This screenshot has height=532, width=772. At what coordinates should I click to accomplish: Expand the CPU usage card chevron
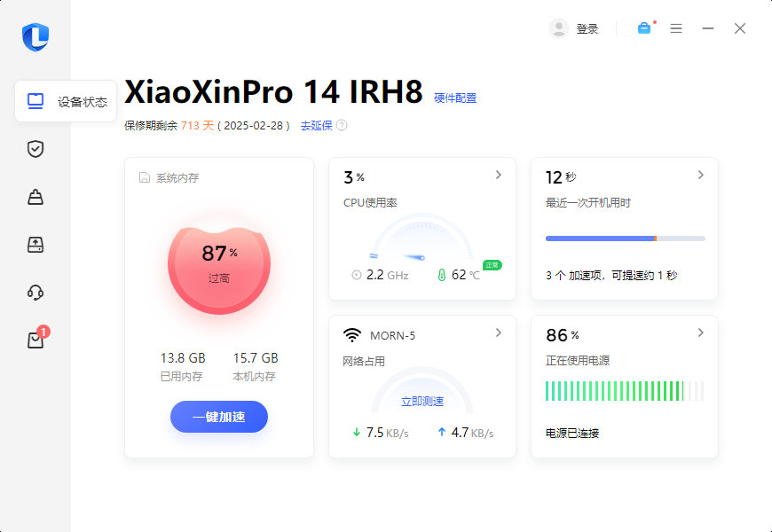coord(500,175)
